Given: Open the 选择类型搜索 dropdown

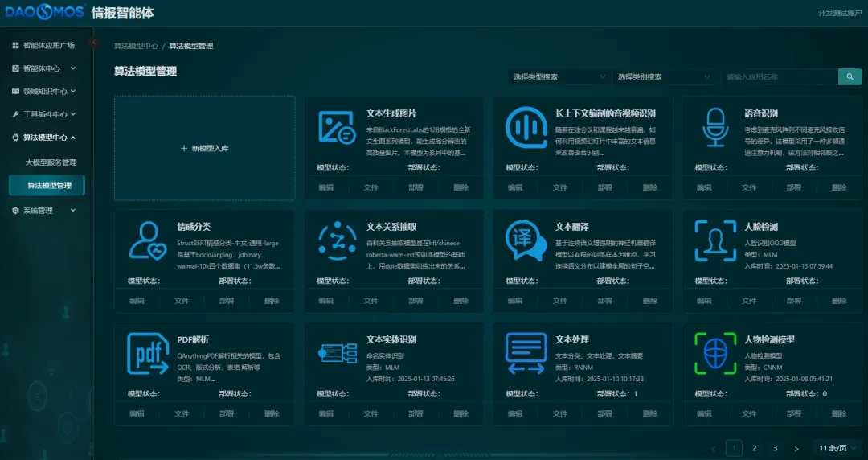Looking at the screenshot, I should [559, 77].
